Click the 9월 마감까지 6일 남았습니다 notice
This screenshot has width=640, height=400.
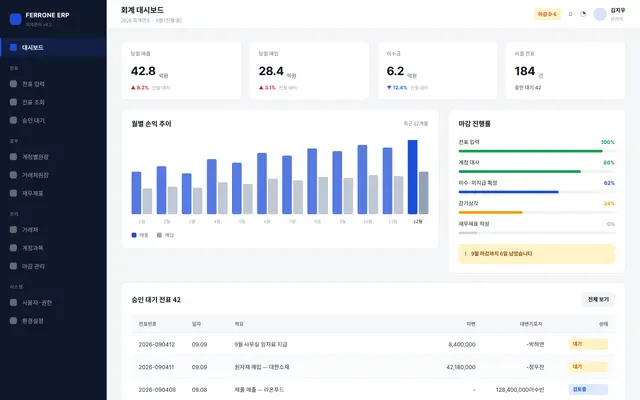click(537, 254)
